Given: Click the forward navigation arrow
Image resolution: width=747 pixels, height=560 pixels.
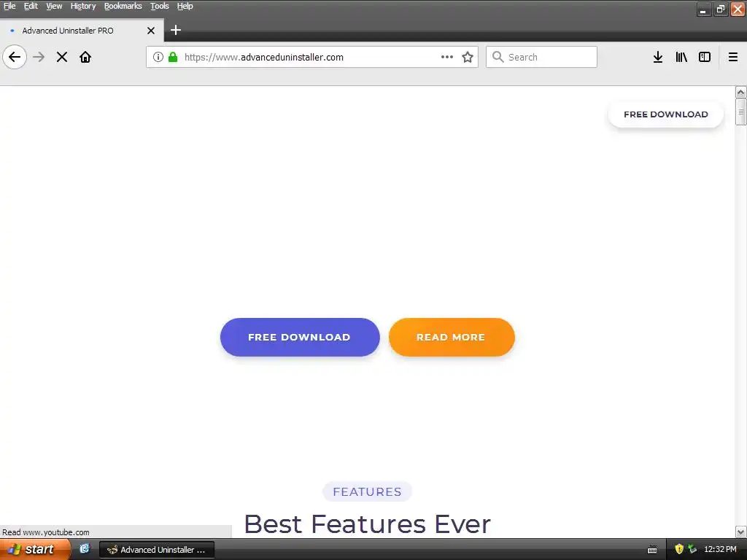Looking at the screenshot, I should click(x=39, y=57).
